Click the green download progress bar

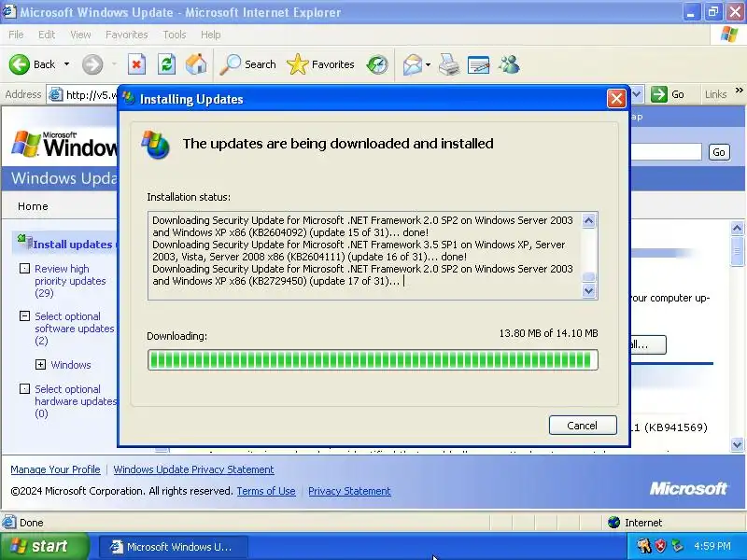(x=373, y=360)
